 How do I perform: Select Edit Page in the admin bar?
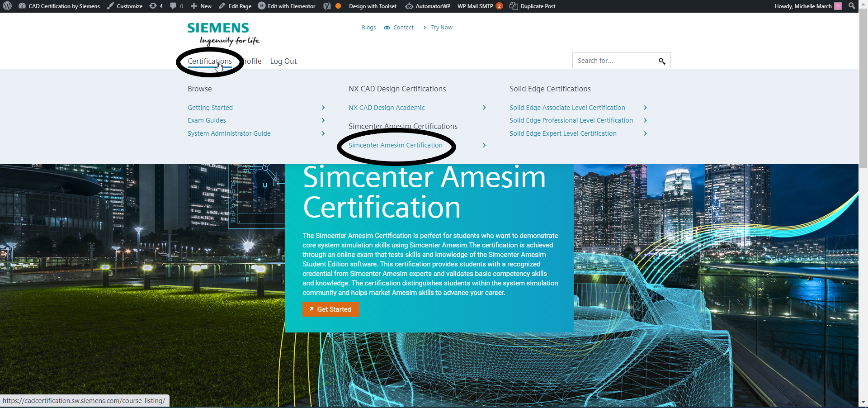tap(235, 6)
